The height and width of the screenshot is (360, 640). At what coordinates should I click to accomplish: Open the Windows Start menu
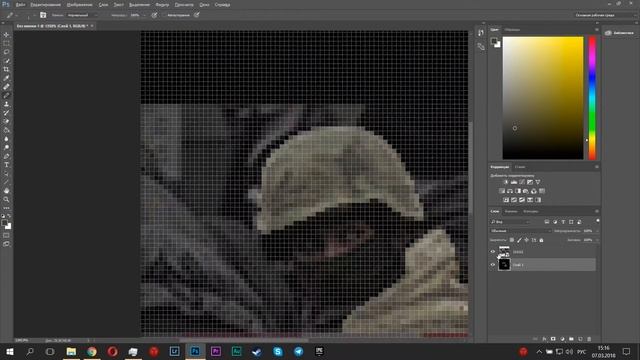point(9,351)
